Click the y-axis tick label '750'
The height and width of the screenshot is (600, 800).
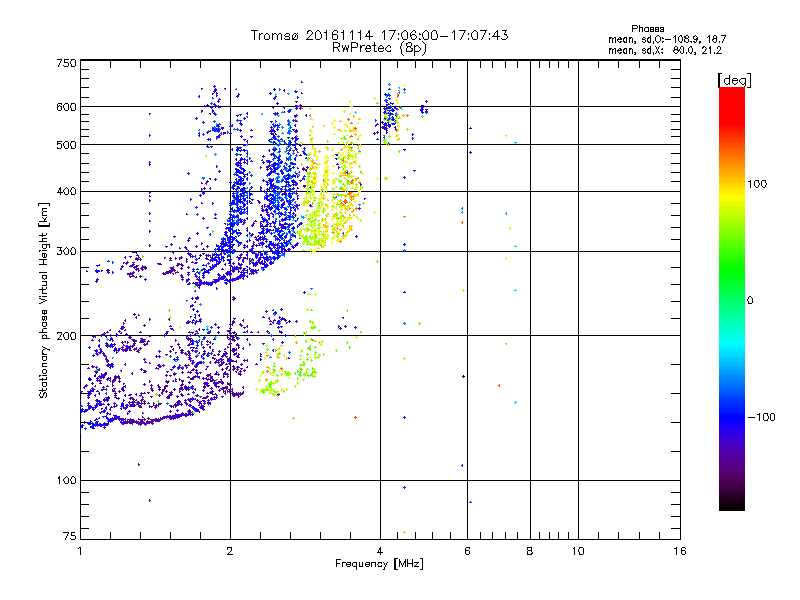pos(67,63)
